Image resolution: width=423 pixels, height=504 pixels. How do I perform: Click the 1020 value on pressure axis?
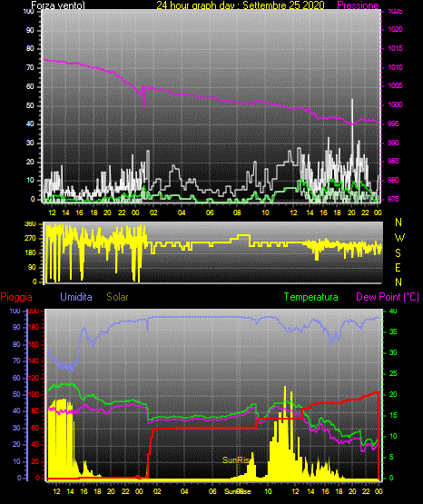(395, 30)
